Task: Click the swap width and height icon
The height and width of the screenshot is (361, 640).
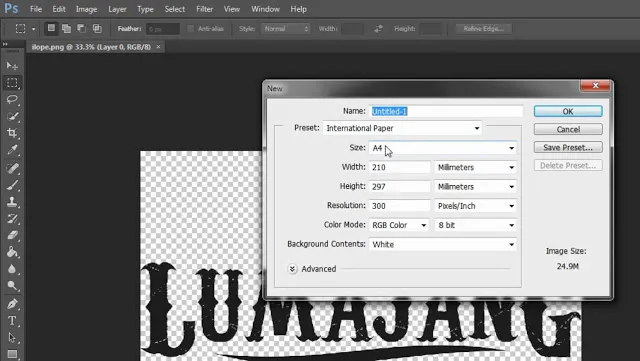Action: point(378,29)
